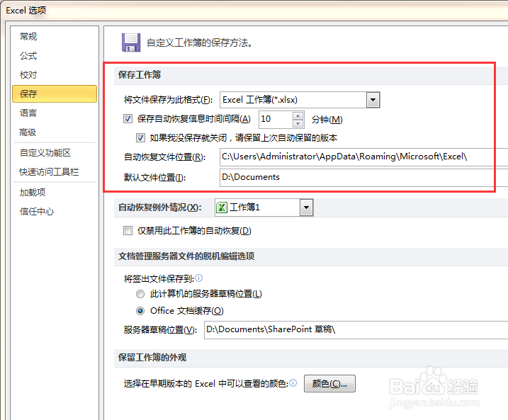
Task: Open the 工作簿1 exceptions dropdown arrow
Action: point(307,208)
